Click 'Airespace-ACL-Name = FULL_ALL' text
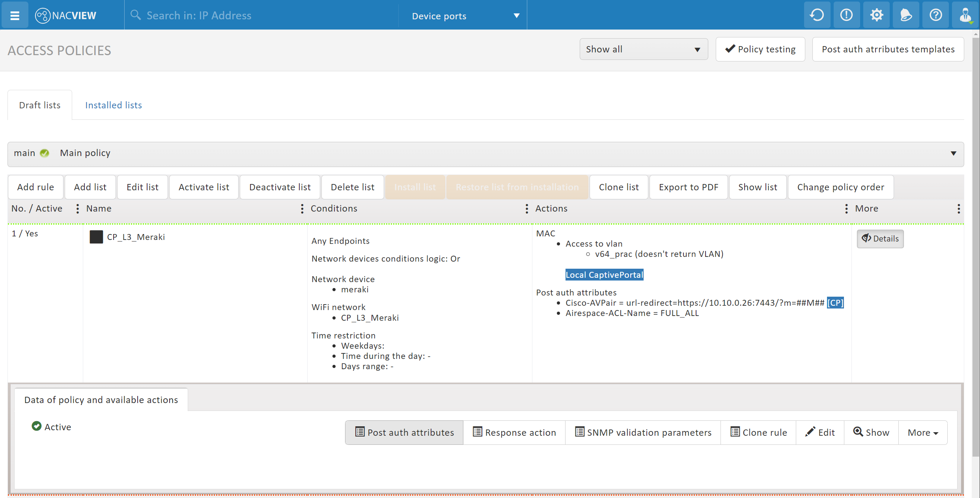The image size is (980, 498). (x=632, y=313)
